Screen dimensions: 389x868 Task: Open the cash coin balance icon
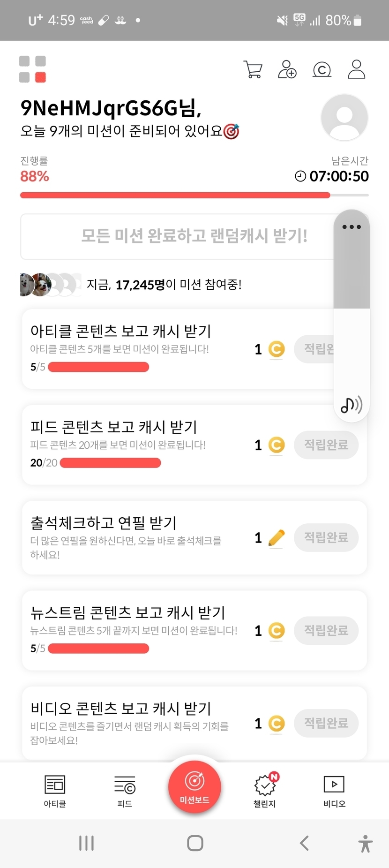322,70
